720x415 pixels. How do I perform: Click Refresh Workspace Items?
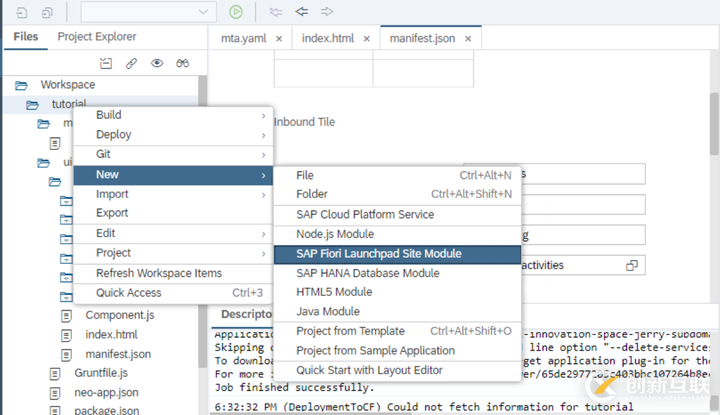159,273
